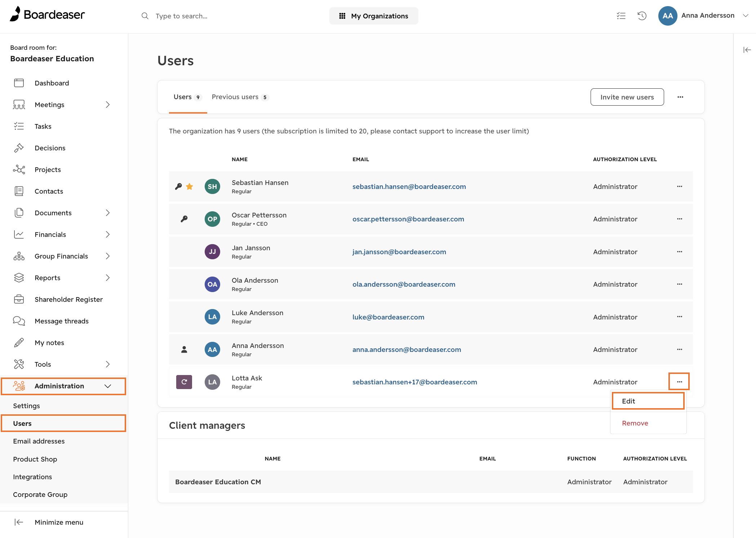Open the users panel three-dot menu

click(x=680, y=97)
